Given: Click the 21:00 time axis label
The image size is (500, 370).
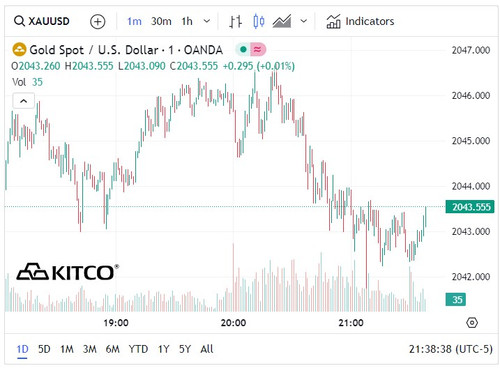Looking at the screenshot, I should 351,323.
